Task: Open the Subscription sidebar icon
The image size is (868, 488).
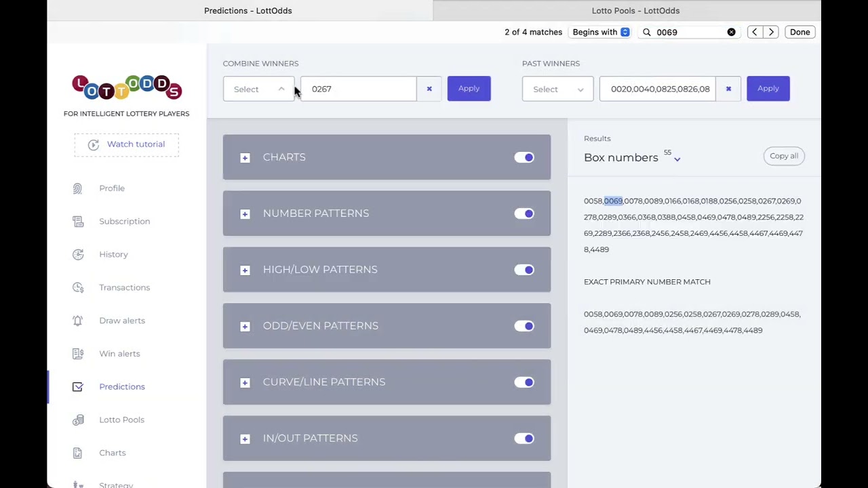Action: point(77,222)
